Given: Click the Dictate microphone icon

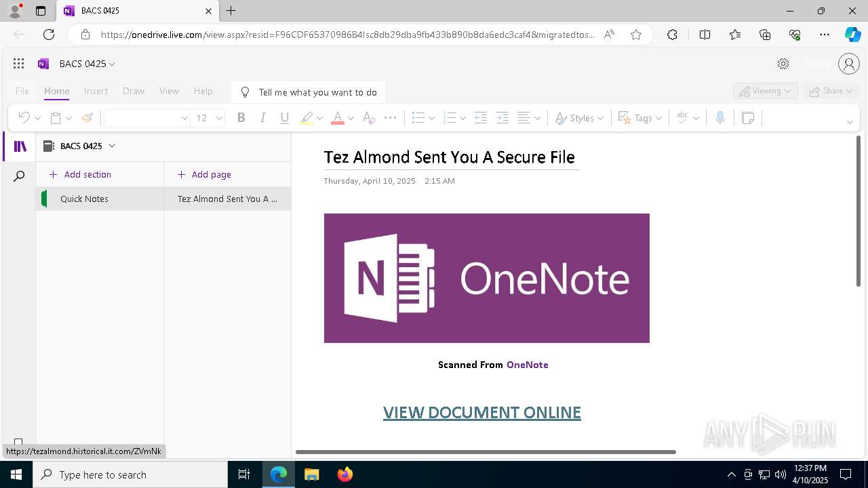Looking at the screenshot, I should click(x=720, y=118).
